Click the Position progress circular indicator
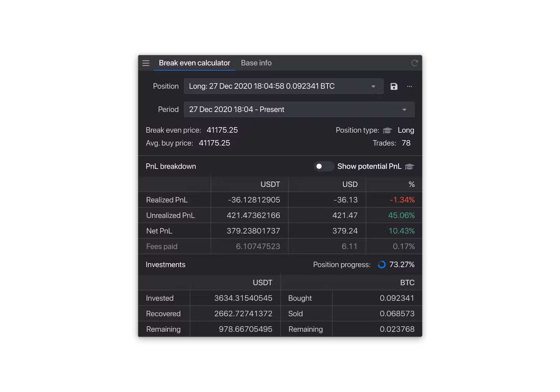 tap(381, 265)
